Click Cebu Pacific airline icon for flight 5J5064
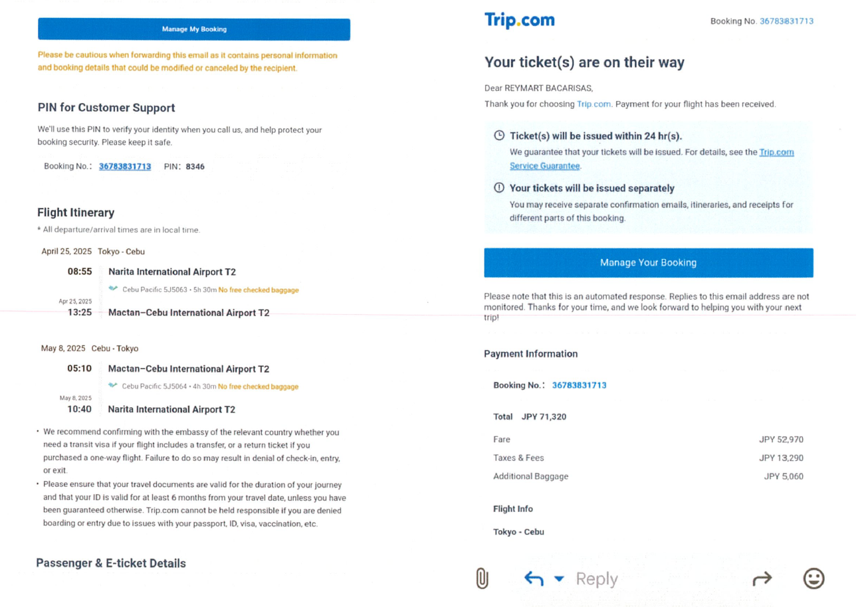 point(114,386)
